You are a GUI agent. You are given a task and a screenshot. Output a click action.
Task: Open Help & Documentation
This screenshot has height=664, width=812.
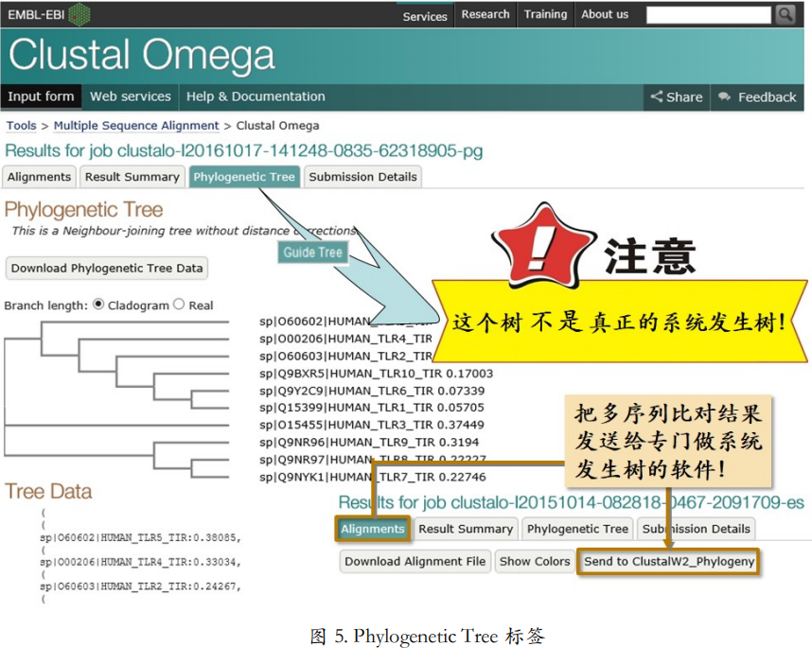coord(256,96)
